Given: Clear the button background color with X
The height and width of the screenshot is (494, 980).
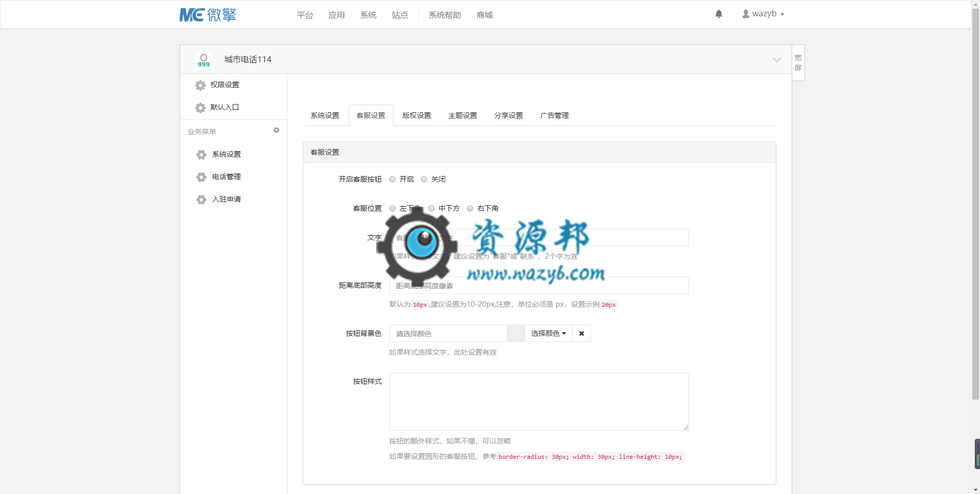Looking at the screenshot, I should (x=581, y=333).
